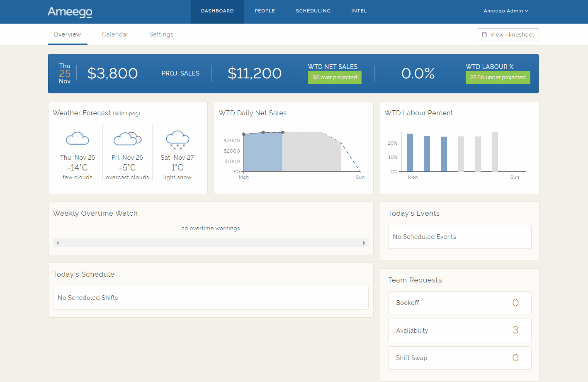
Task: Open Bookoff team requests
Action: pyautogui.click(x=459, y=303)
